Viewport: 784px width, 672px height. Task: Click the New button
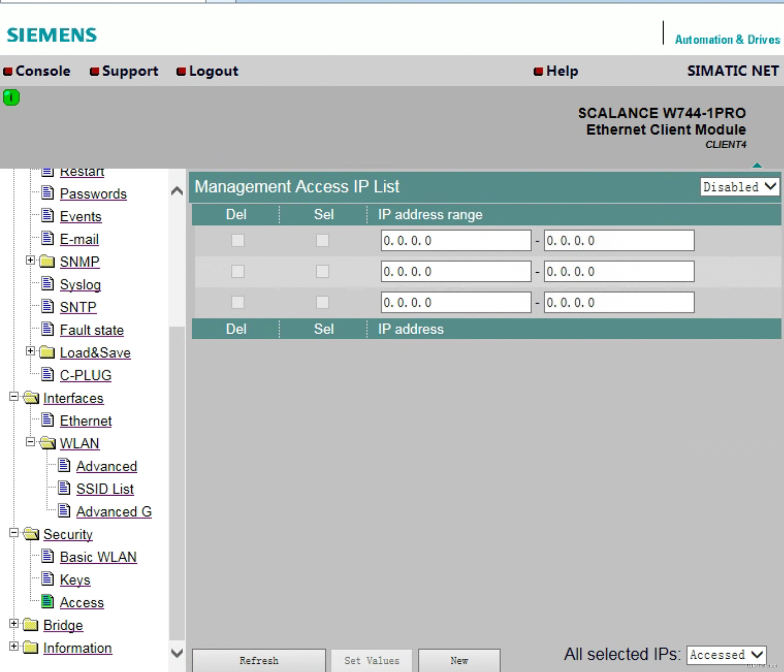459,661
